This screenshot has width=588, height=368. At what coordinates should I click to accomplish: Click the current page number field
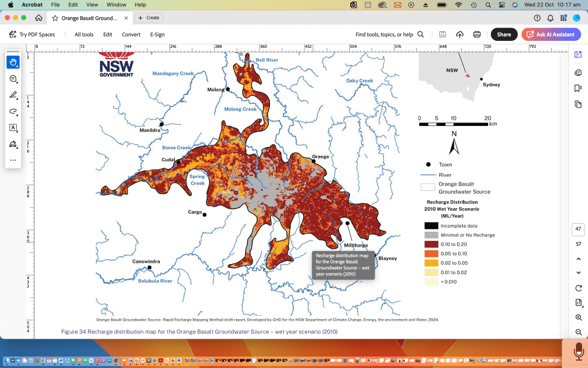pos(578,229)
